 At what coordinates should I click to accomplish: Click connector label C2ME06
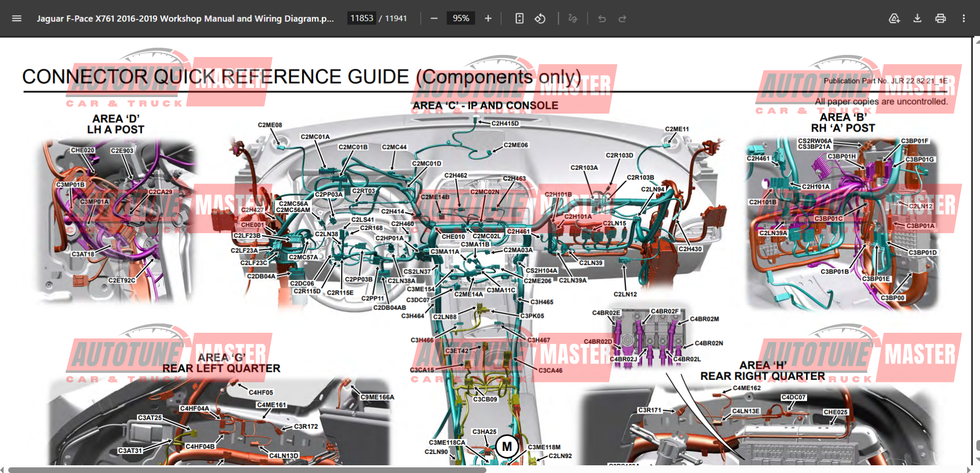516,145
